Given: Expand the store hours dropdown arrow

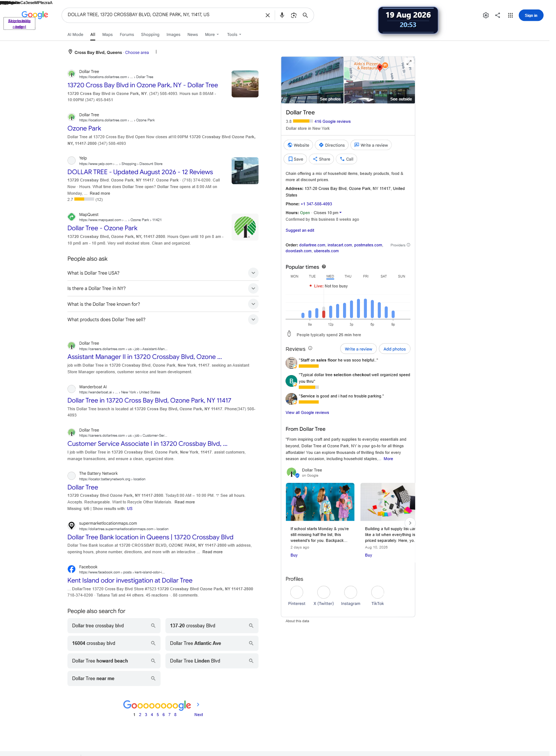Looking at the screenshot, I should pos(340,213).
